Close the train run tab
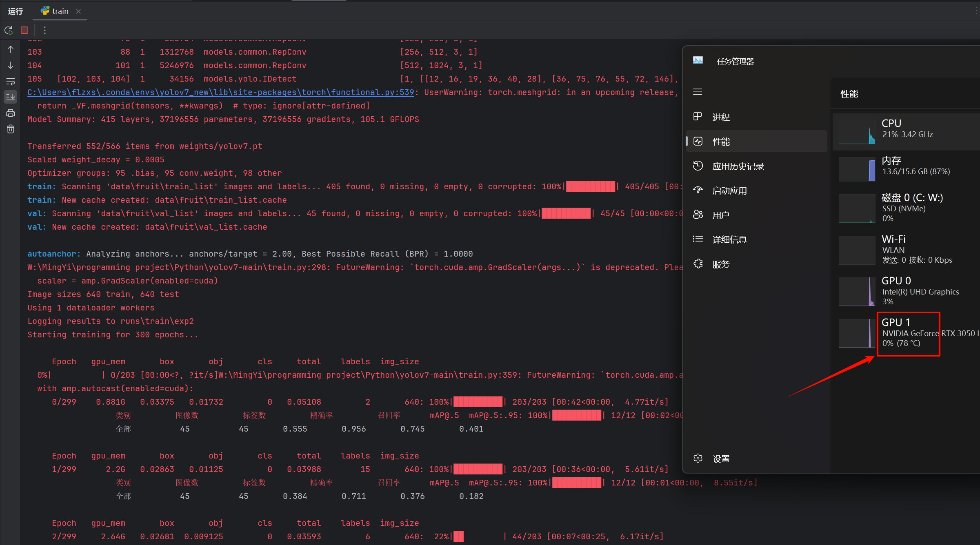The height and width of the screenshot is (545, 980). [78, 11]
